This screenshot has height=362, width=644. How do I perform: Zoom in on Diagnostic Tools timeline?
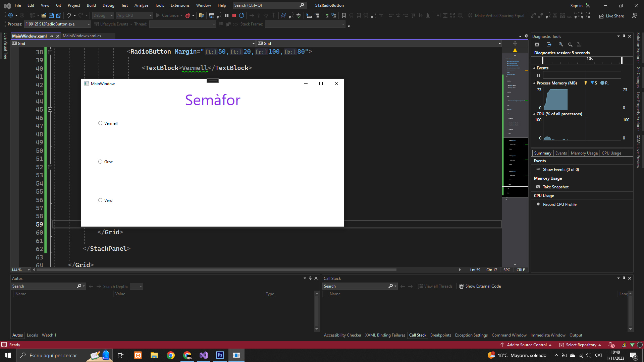561,45
